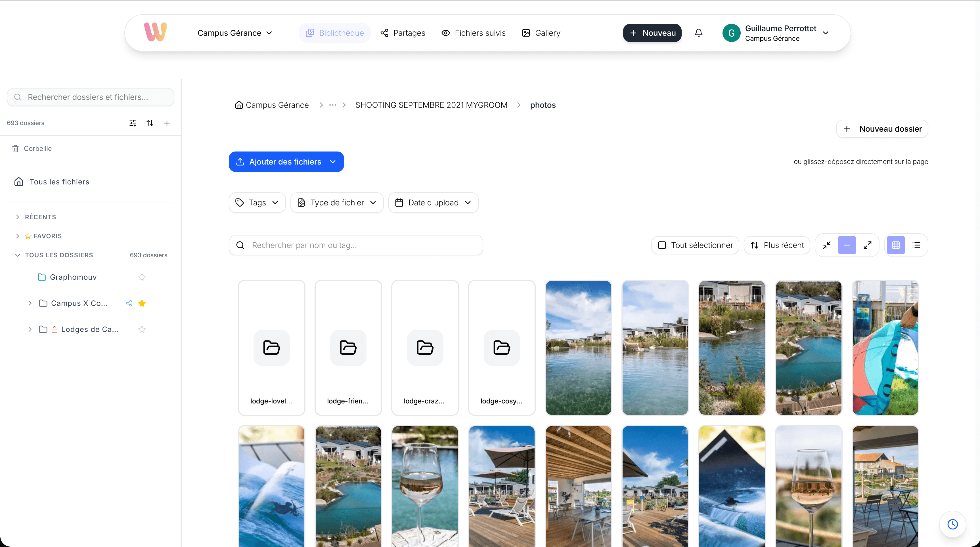Enable the Tout sélectionner checkbox
The height and width of the screenshot is (547, 980).
coord(662,245)
